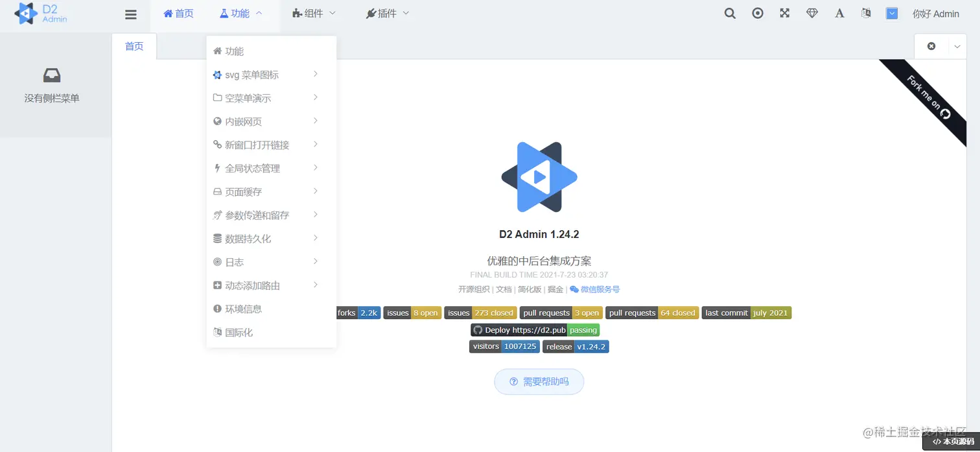Viewport: 980px width, 452px height.
Task: Expand svg 菜单图标 submenu
Action: [272, 75]
